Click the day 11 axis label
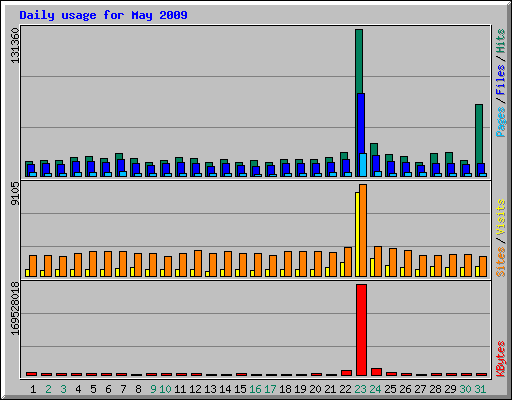Viewport: 512px width, 400px height. coord(180,389)
